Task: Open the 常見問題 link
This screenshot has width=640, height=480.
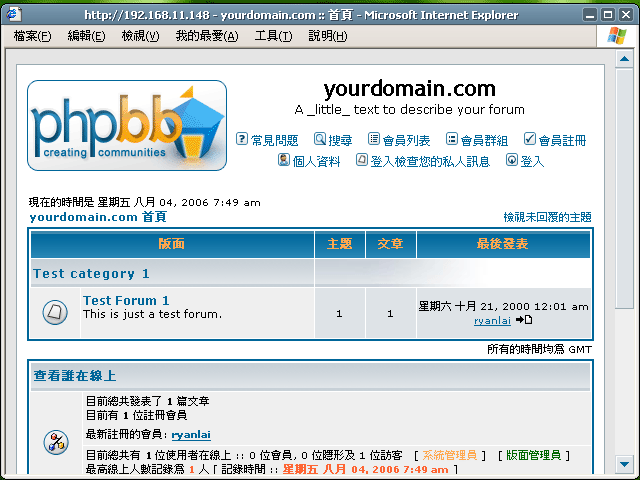Action: [x=274, y=141]
